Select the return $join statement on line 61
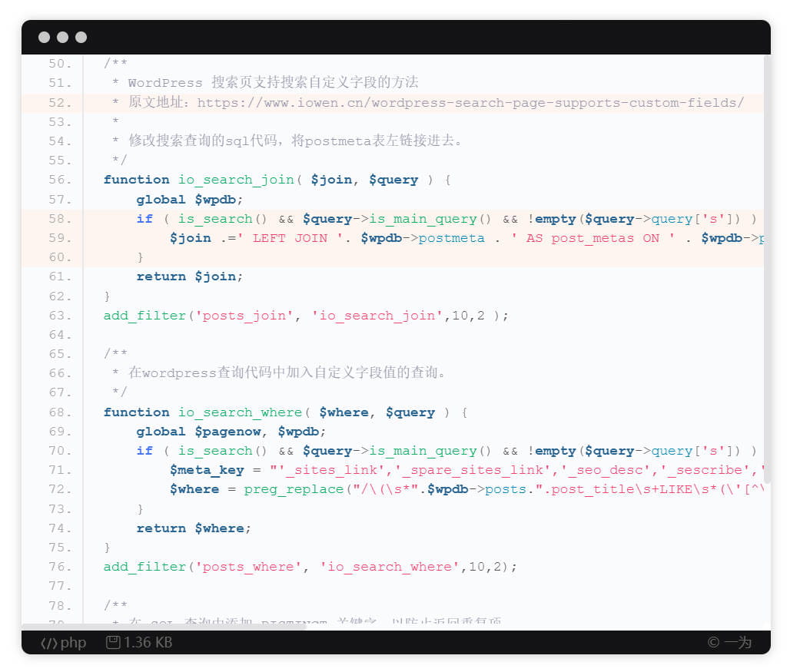Image resolution: width=790 pixels, height=672 pixels. pyautogui.click(x=190, y=276)
